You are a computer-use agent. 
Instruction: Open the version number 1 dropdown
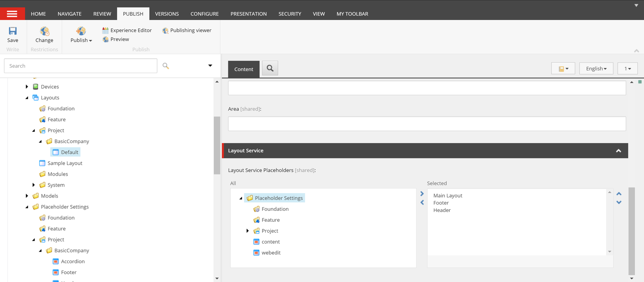click(628, 68)
